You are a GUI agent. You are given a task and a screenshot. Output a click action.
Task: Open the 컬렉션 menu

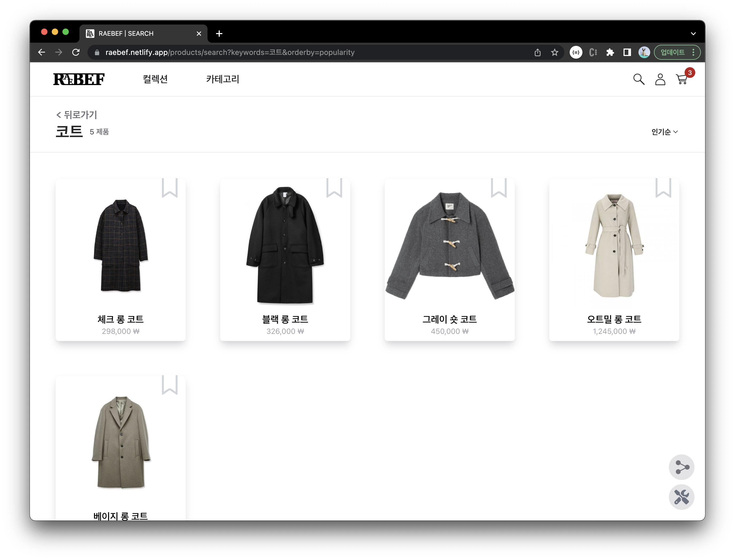pos(155,79)
